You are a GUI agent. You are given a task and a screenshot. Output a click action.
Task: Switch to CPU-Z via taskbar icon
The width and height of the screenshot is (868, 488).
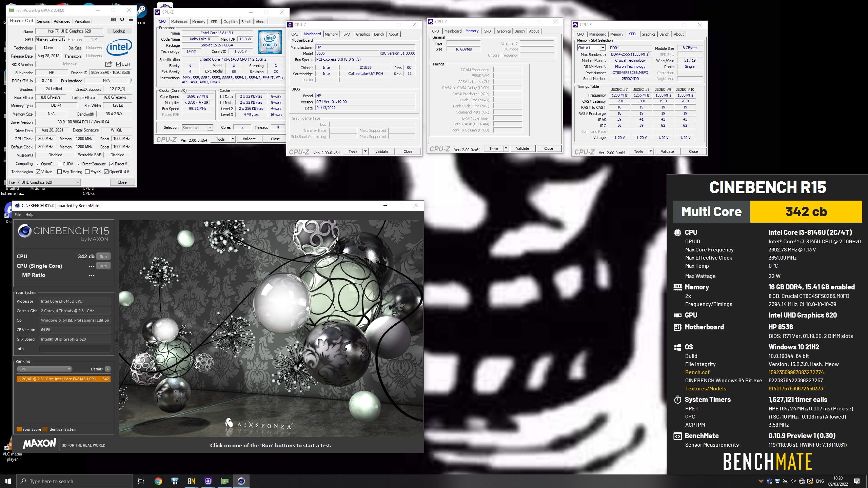pos(208,481)
